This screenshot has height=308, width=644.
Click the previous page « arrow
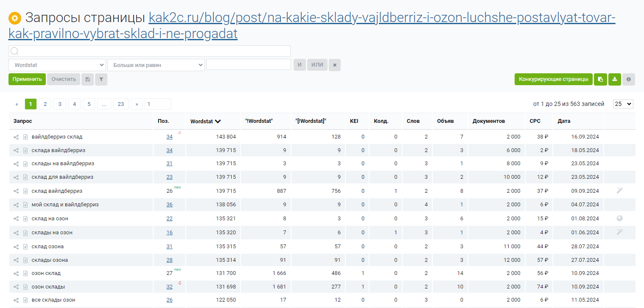click(x=17, y=104)
